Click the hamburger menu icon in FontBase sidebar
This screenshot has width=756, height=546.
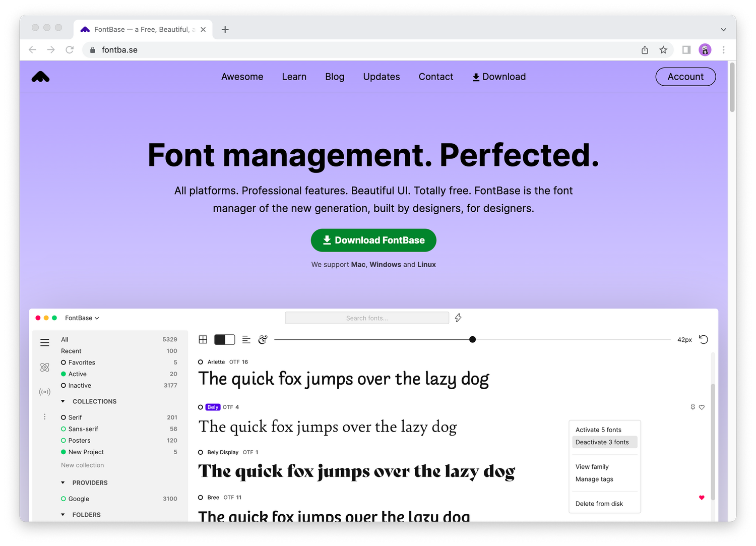(45, 343)
